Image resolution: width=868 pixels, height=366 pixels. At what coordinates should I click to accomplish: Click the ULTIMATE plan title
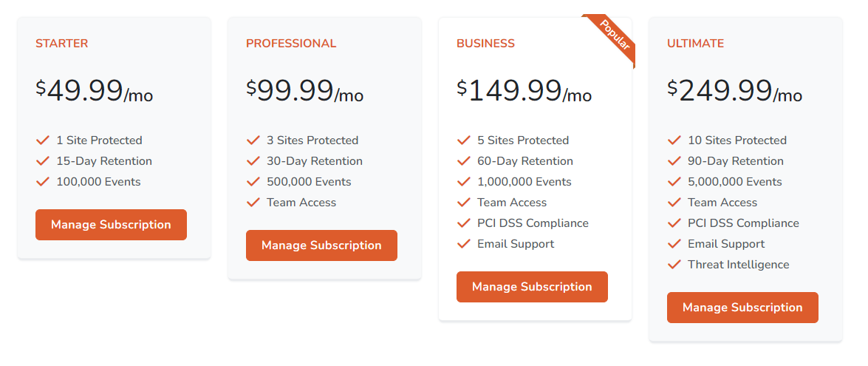tap(695, 44)
